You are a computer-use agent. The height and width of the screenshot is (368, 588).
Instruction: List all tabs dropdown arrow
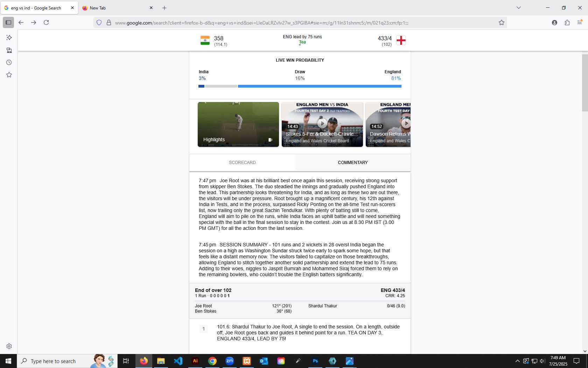(519, 8)
